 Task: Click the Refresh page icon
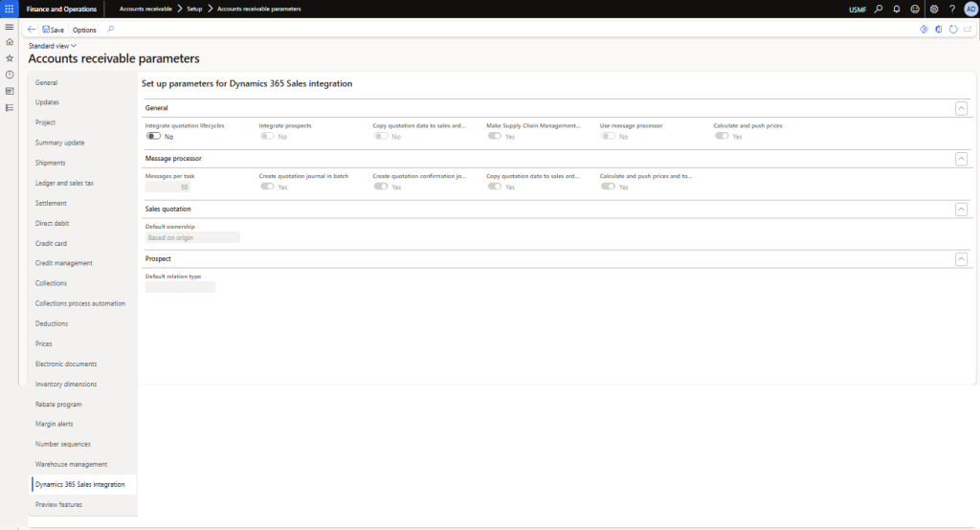953,30
